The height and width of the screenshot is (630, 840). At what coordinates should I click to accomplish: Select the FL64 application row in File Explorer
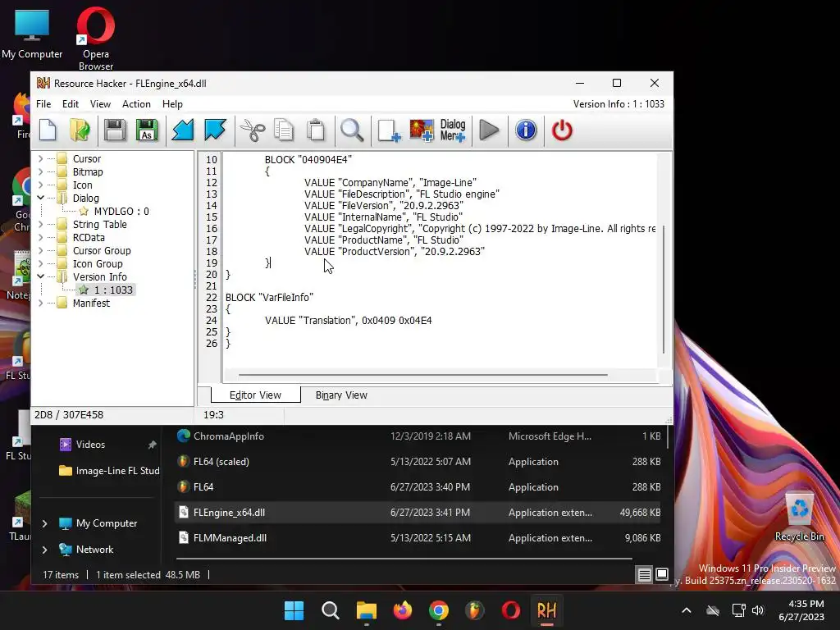(x=418, y=487)
